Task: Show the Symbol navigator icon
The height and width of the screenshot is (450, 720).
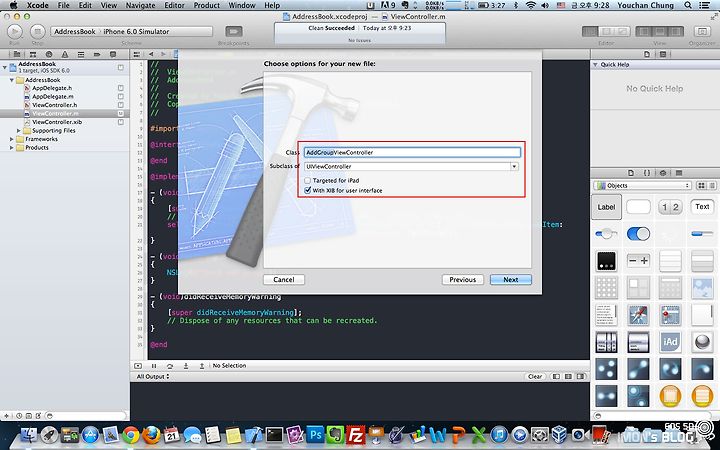Action: coord(33,54)
